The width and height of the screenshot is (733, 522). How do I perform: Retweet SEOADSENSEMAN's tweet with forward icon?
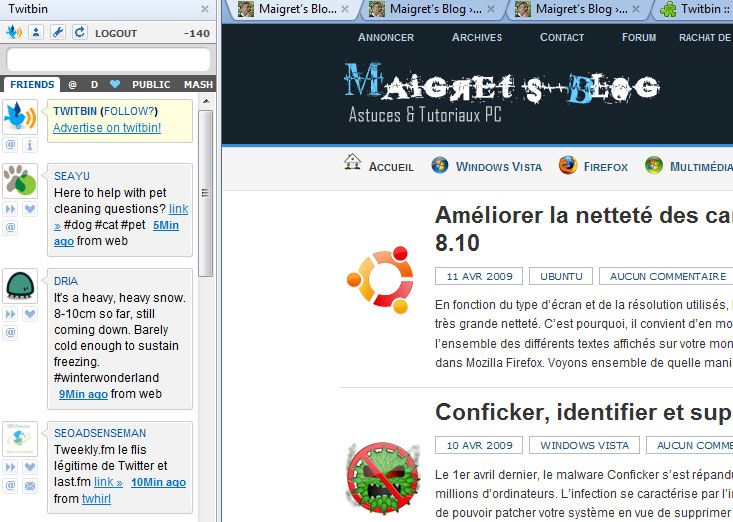(x=10, y=467)
